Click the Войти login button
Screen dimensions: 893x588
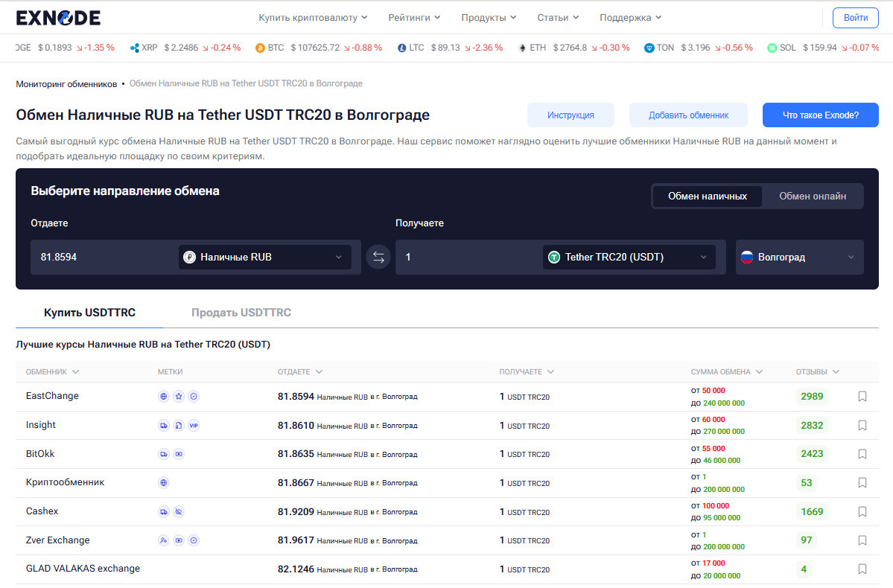pyautogui.click(x=856, y=18)
